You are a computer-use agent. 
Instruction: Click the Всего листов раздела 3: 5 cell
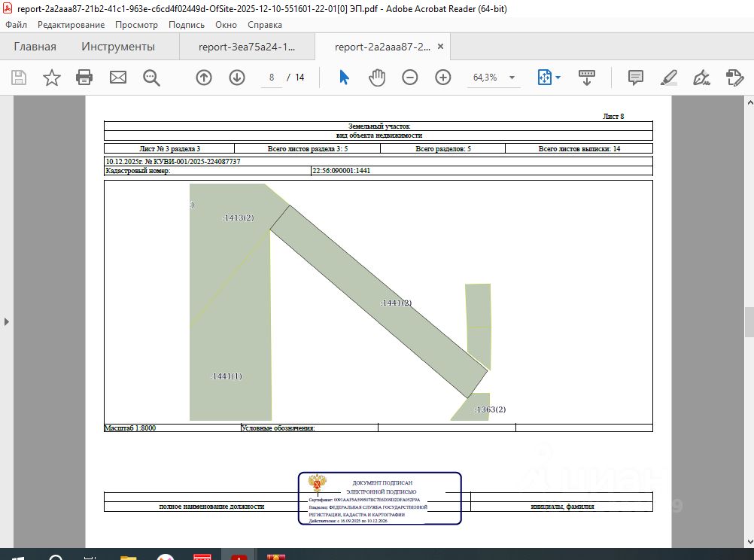[308, 149]
